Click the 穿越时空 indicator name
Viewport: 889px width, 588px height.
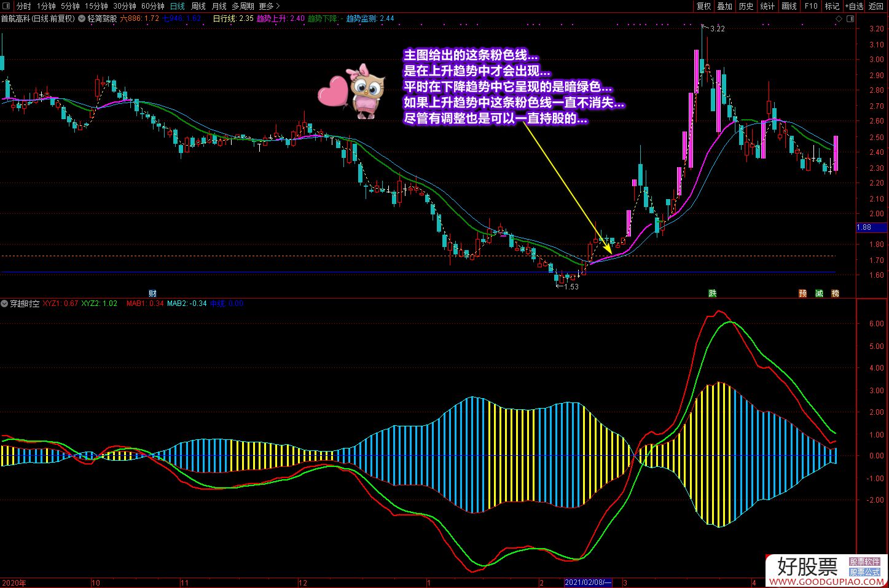25,304
